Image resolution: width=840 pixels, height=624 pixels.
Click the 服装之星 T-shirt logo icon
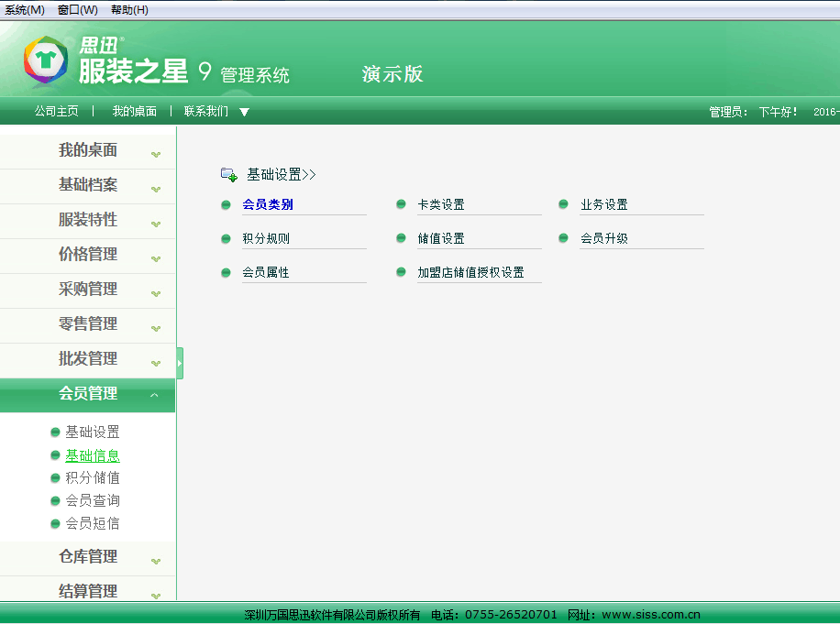[x=46, y=60]
